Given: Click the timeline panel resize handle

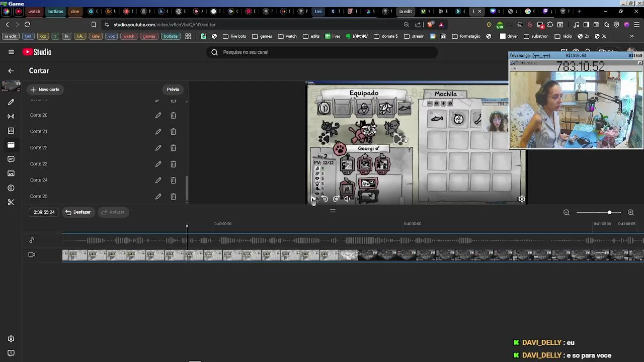Looking at the screenshot, I should pos(333,211).
